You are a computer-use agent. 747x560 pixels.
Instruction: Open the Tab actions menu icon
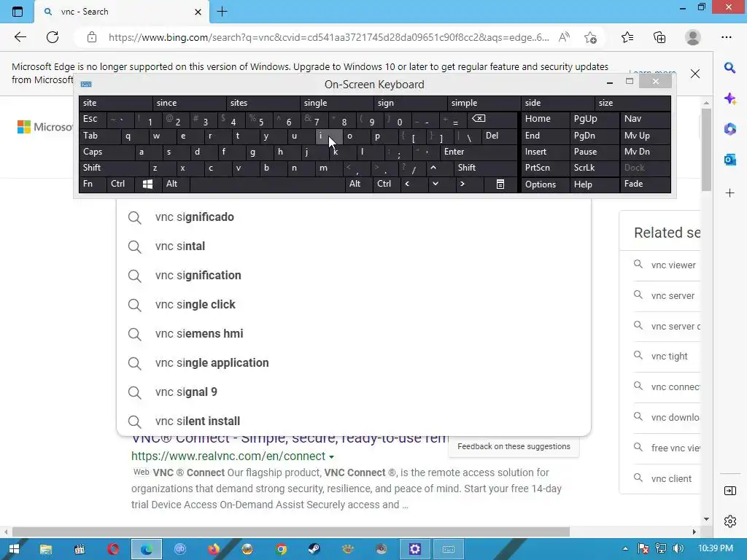(18, 12)
